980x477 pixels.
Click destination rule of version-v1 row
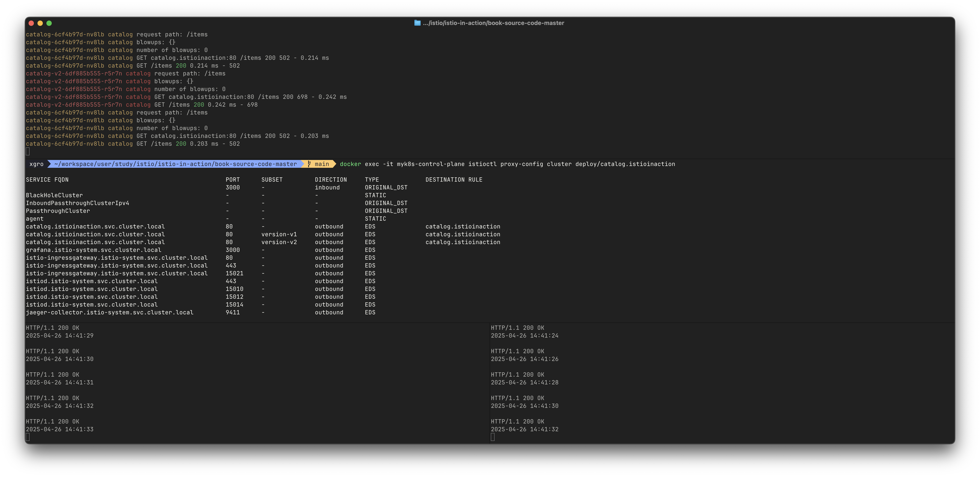click(x=463, y=234)
